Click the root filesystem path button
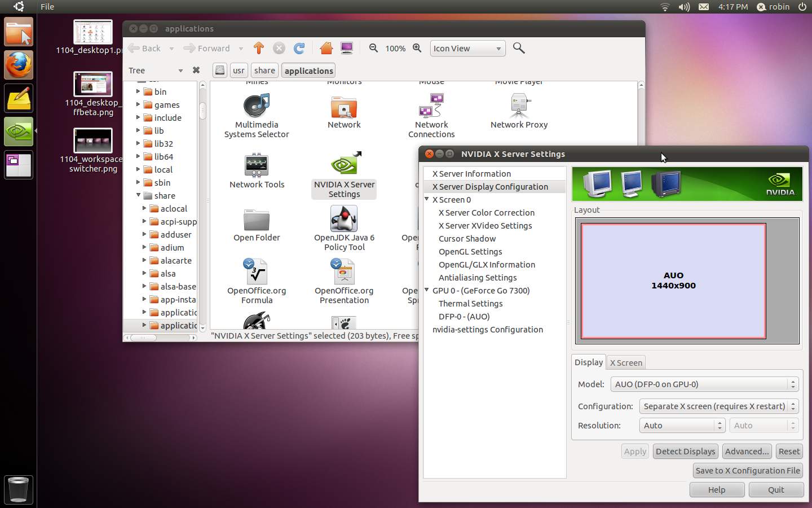Viewport: 812px width, 508px height. 220,71
